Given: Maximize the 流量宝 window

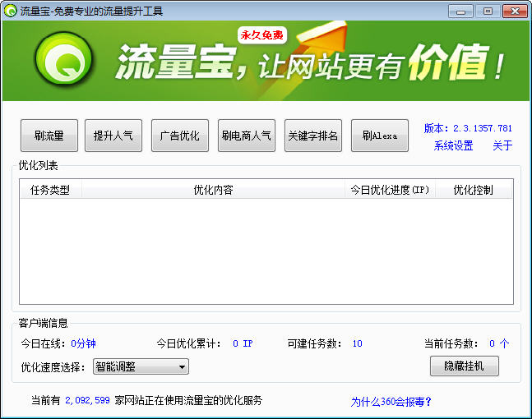Looking at the screenshot, I should pos(488,12).
